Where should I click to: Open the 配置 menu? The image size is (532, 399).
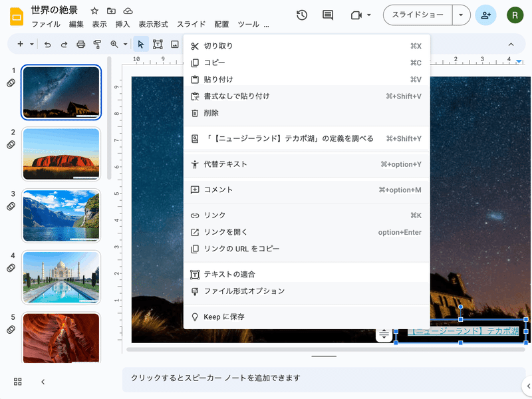[x=221, y=25]
